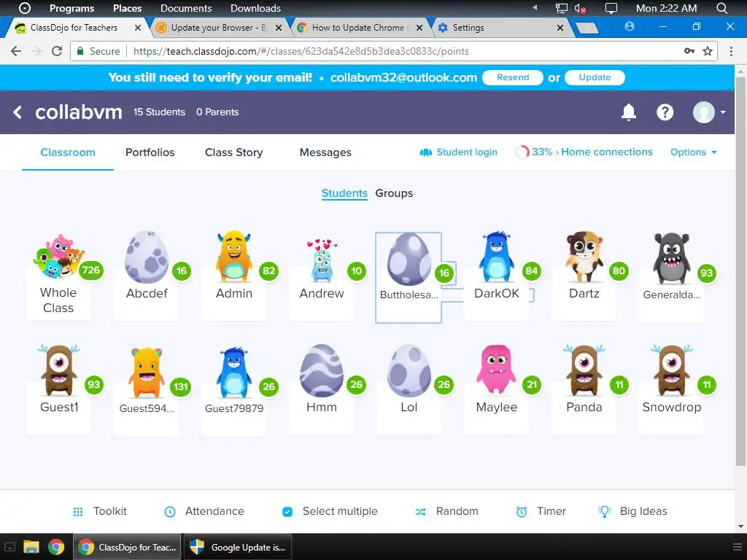747x560 pixels.
Task: Close the Update your Browser tab
Action: (279, 28)
